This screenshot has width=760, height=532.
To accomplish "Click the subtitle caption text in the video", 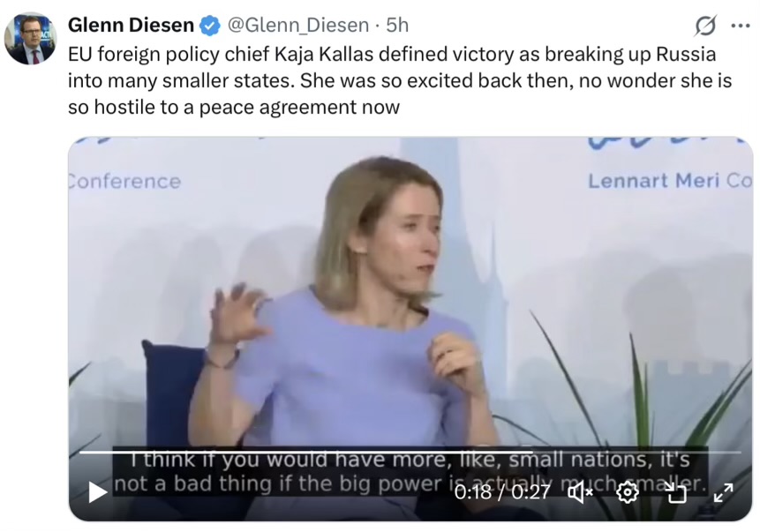I will click(x=410, y=471).
